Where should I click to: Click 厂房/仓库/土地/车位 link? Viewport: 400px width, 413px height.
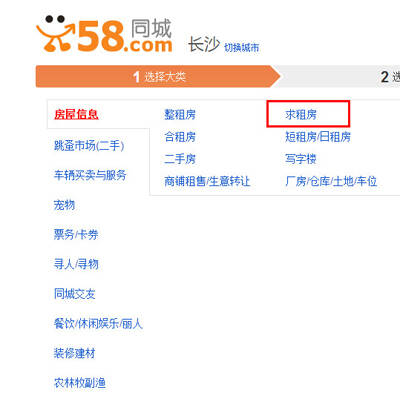point(331,181)
